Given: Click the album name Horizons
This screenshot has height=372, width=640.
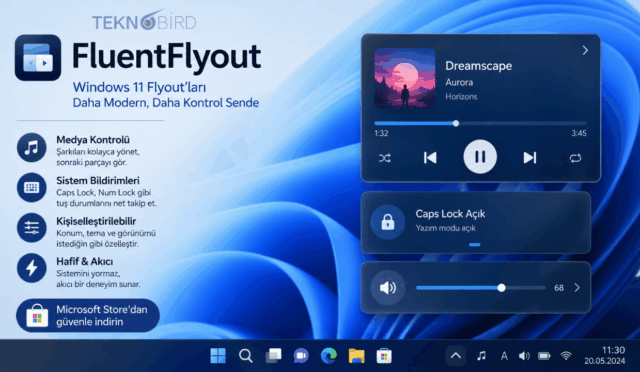Looking at the screenshot, I should [461, 97].
